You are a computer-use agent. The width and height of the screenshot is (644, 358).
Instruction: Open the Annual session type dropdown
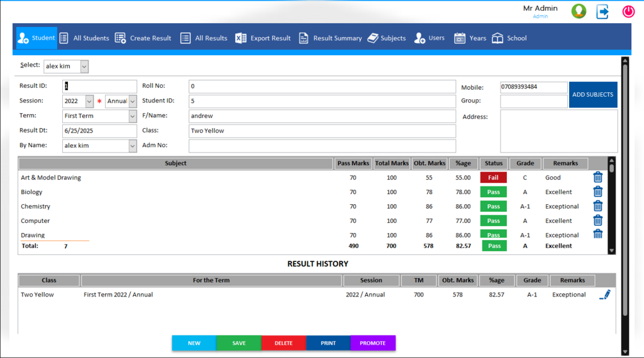[132, 101]
